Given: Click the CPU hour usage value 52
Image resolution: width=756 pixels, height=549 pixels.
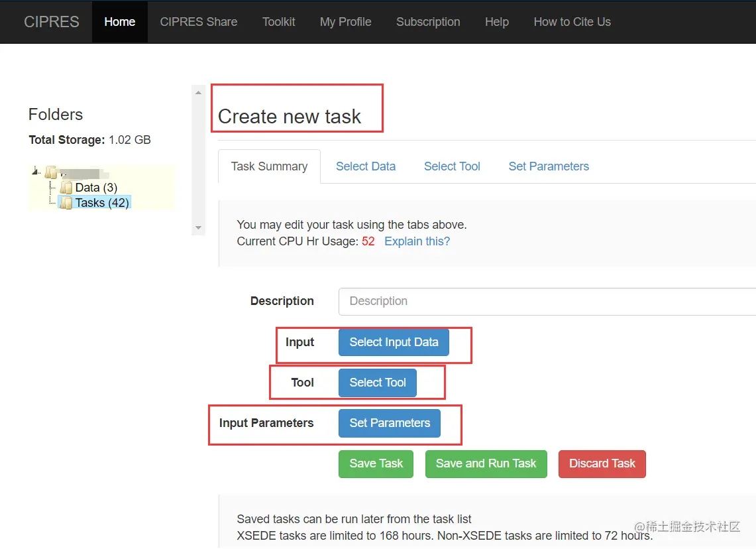Looking at the screenshot, I should point(368,241).
